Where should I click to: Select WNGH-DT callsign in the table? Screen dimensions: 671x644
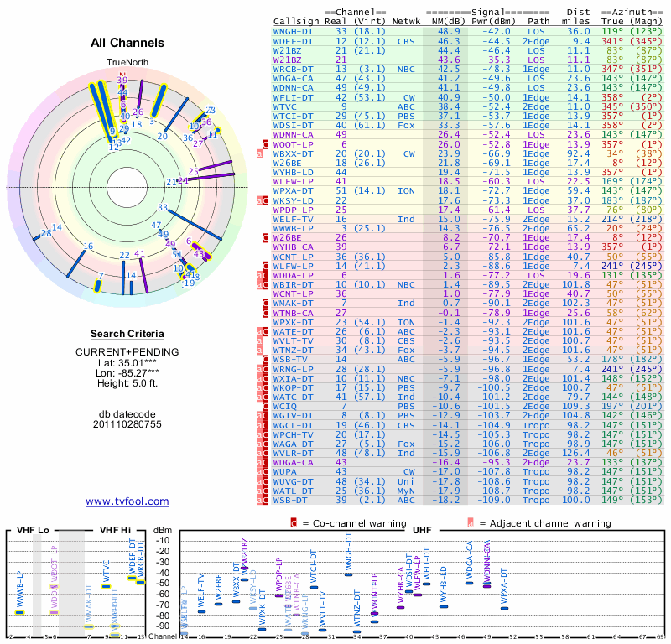click(293, 31)
